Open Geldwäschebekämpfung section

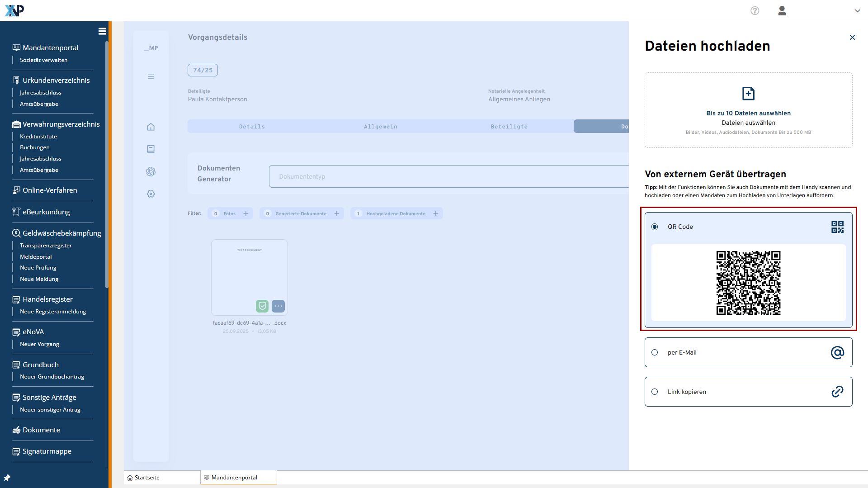point(62,233)
